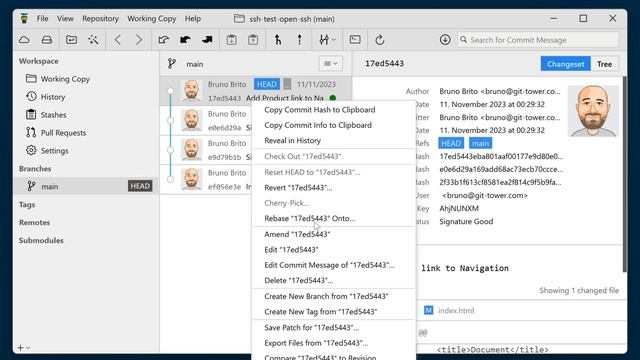Image resolution: width=640 pixels, height=360 pixels.
Task: Select commit ef056e3e in the list
Action: tap(206, 180)
